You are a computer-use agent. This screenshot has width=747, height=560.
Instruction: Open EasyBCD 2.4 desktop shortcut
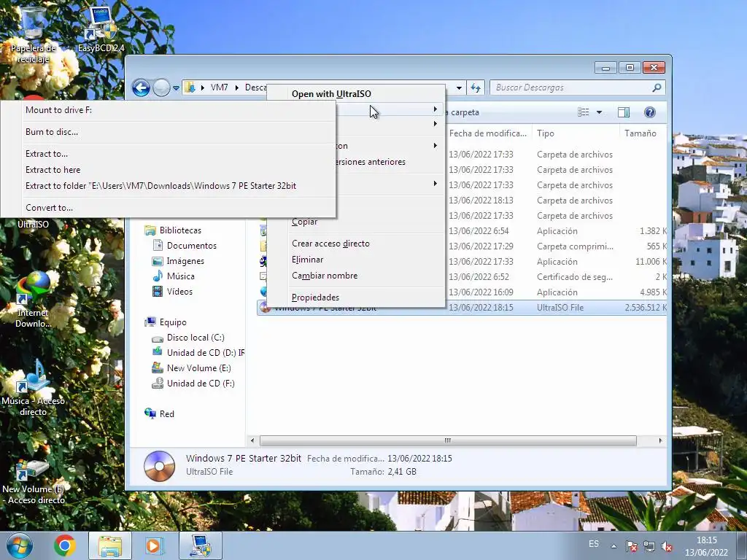[101, 29]
